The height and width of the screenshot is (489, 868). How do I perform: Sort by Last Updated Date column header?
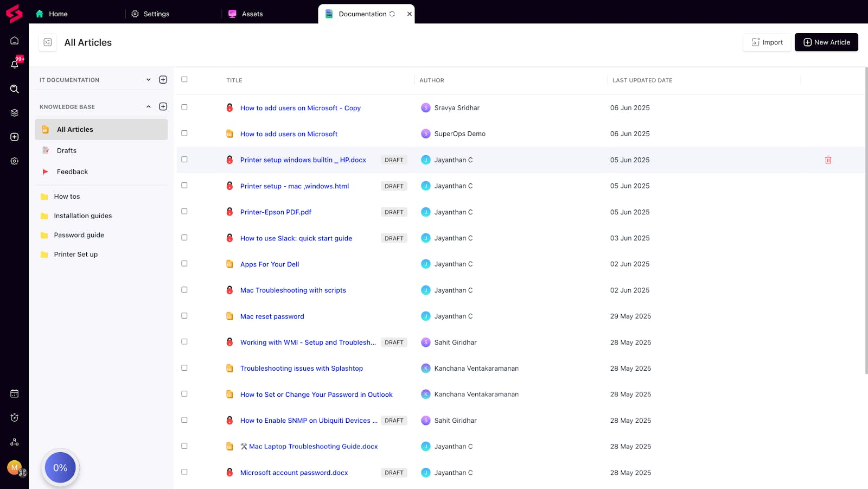(x=642, y=80)
